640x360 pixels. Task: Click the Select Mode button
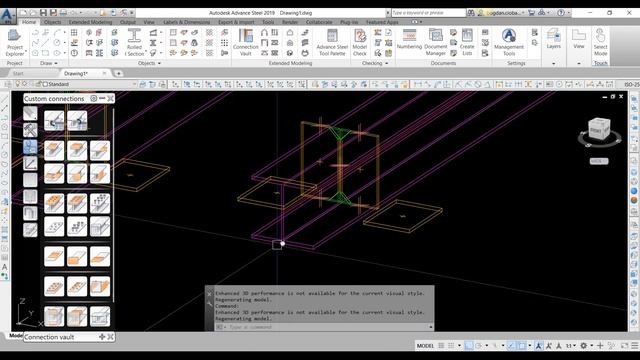tap(600, 43)
